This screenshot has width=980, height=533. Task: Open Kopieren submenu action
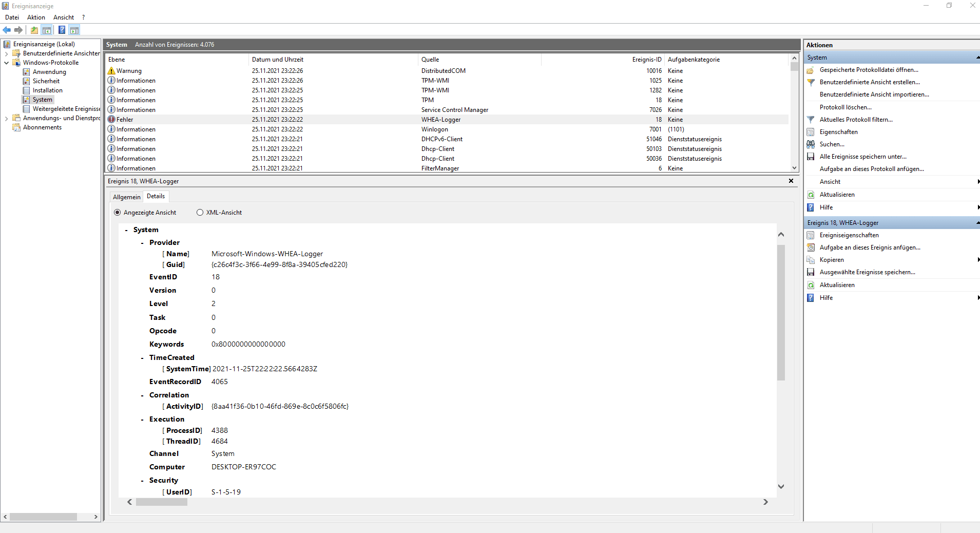point(832,260)
